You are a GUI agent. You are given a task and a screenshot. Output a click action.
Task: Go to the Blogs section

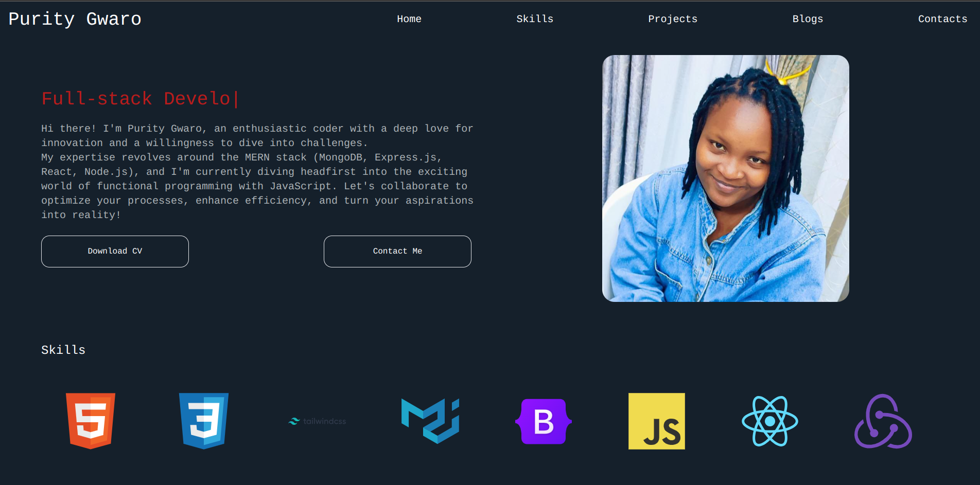[808, 19]
